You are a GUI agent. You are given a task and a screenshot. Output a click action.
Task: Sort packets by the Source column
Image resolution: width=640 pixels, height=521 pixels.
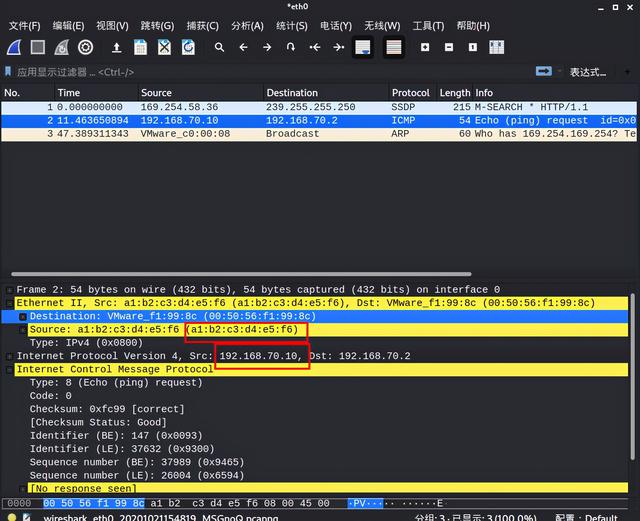(201, 93)
